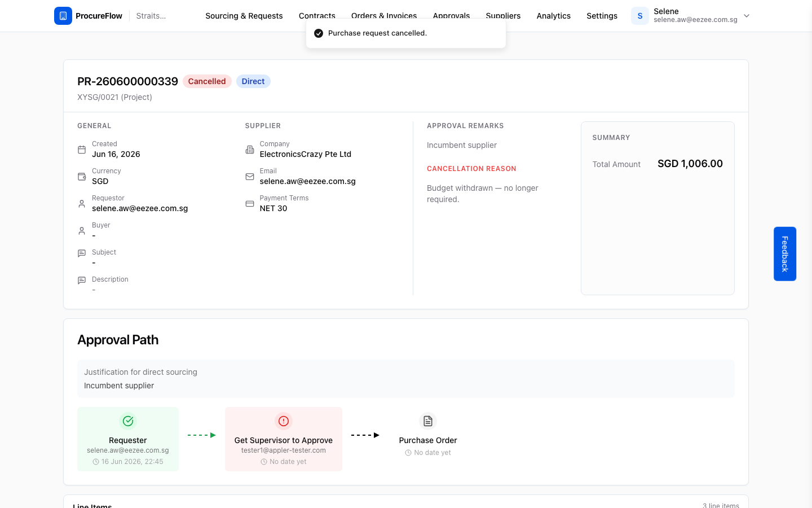Image resolution: width=812 pixels, height=508 pixels.
Task: Click the document icon above Purchase Order
Action: [x=428, y=421]
